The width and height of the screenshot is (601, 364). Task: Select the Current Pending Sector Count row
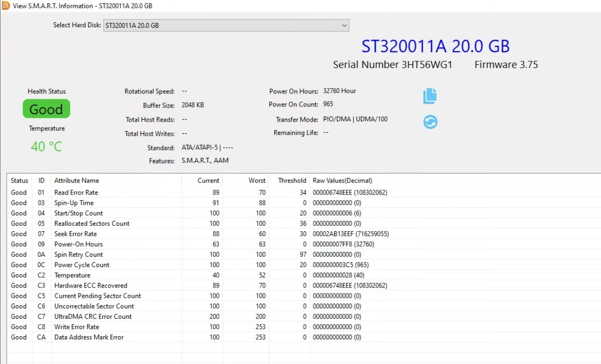pyautogui.click(x=304, y=296)
